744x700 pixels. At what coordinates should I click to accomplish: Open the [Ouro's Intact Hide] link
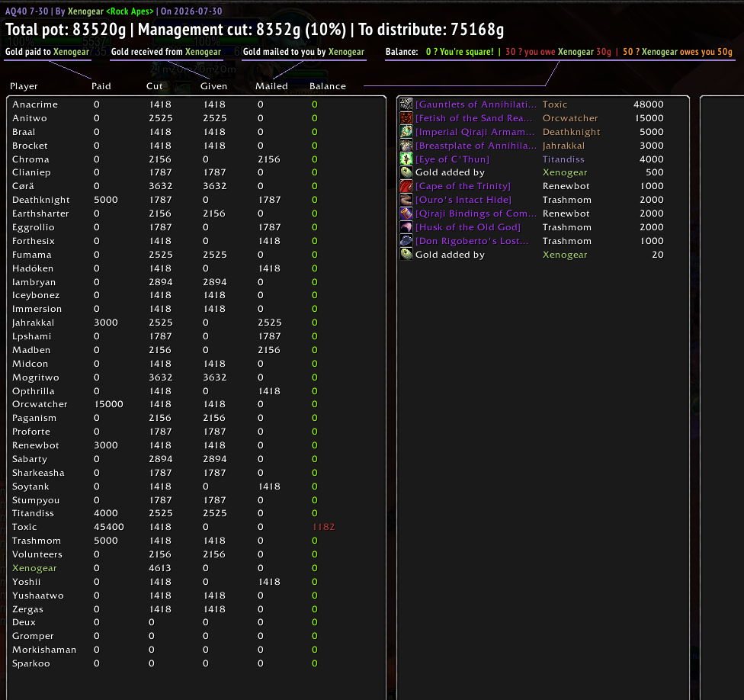[463, 200]
